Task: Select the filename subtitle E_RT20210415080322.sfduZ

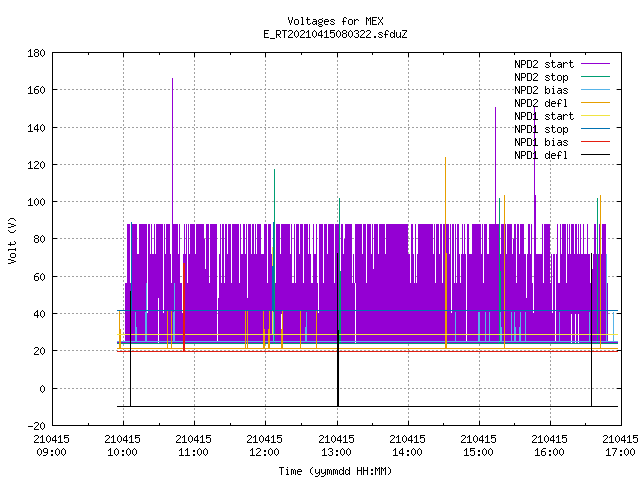Action: [335, 34]
